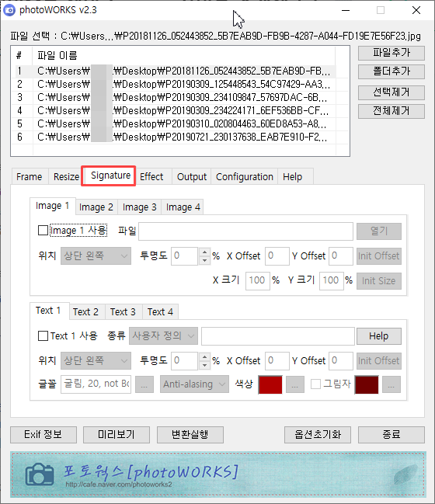The width and height of the screenshot is (435, 504).
Task: Select file row 2 P20190309_125448543
Action: click(x=176, y=84)
